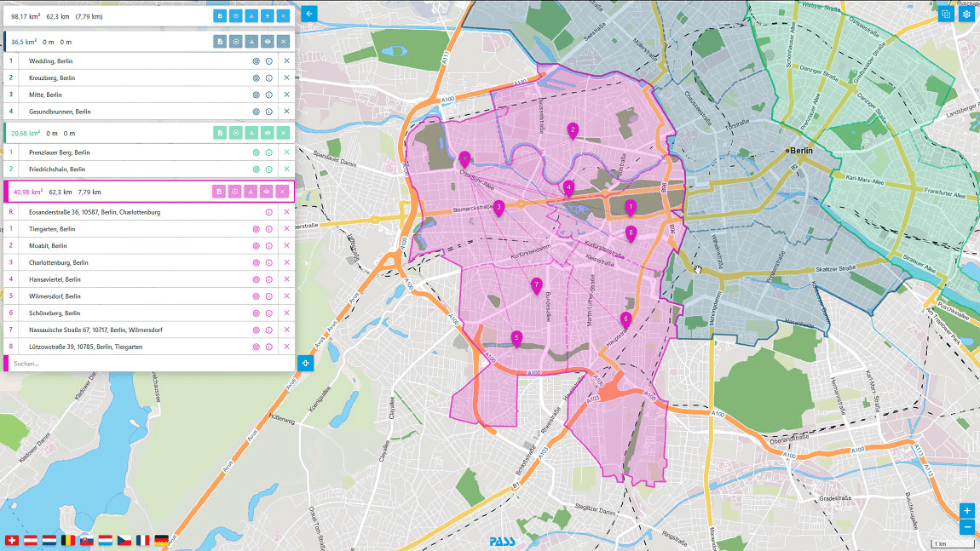
Task: Select the German flag at the bottom
Action: click(162, 539)
